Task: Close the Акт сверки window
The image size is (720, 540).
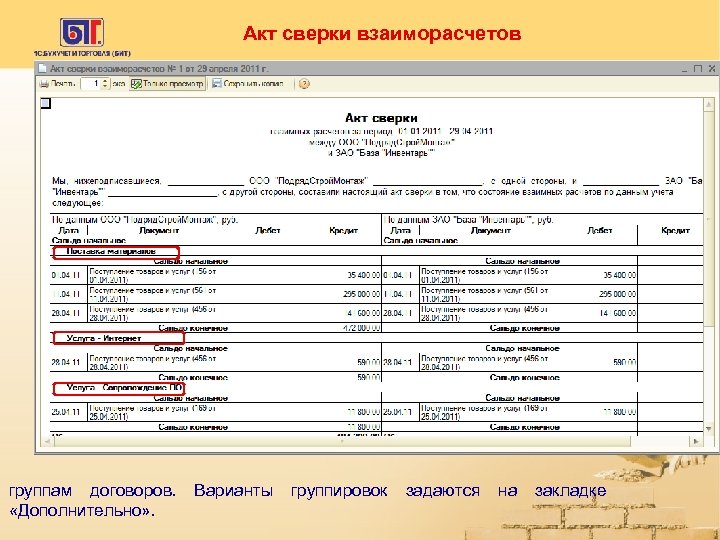Action: [712, 69]
